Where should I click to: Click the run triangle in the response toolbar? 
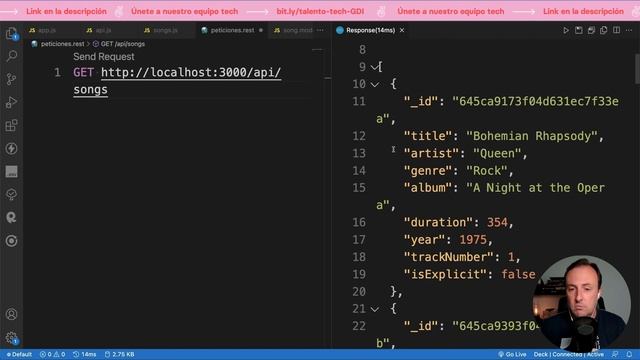tap(566, 30)
